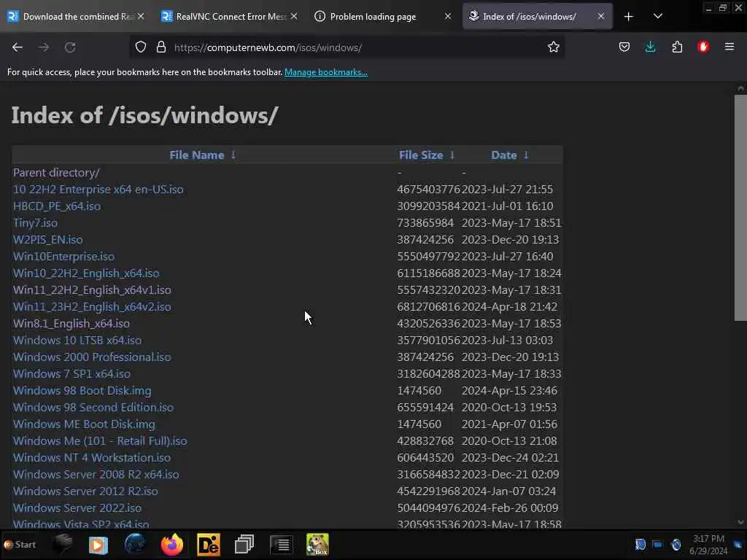
Task: Open the 'Parent directory/' link
Action: pyautogui.click(x=56, y=172)
